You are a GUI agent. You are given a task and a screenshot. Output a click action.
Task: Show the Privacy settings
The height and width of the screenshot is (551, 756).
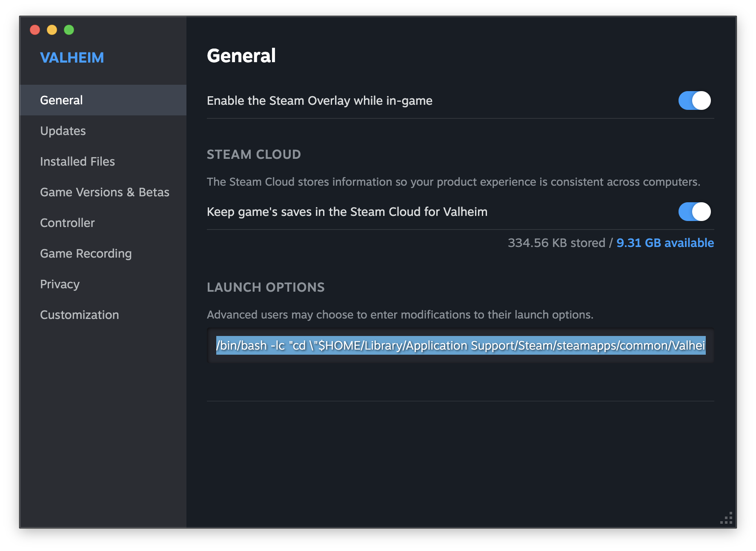tap(103, 284)
